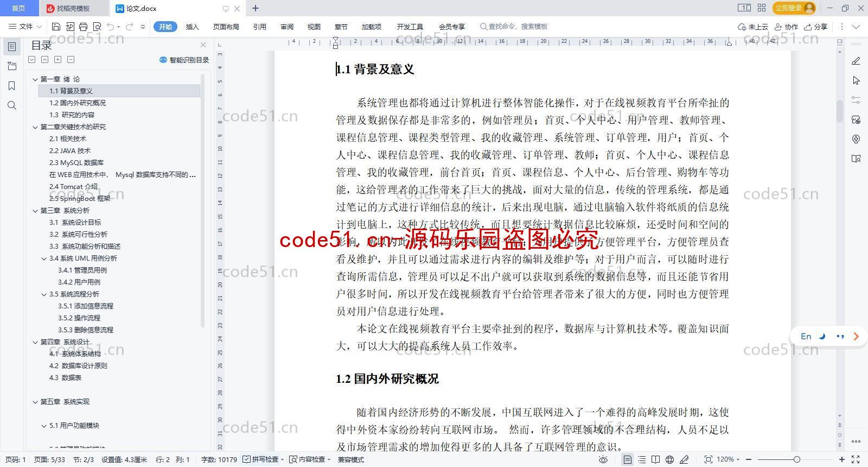868x467 pixels.
Task: Click zoom out minus button in status bar
Action: coord(749,459)
